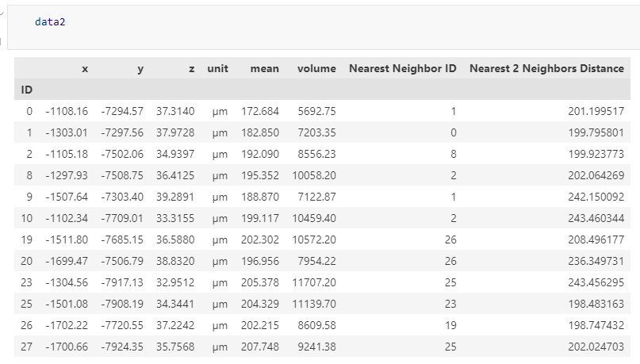Click the x column header
This screenshot has height=364, width=640.
[x=85, y=68]
